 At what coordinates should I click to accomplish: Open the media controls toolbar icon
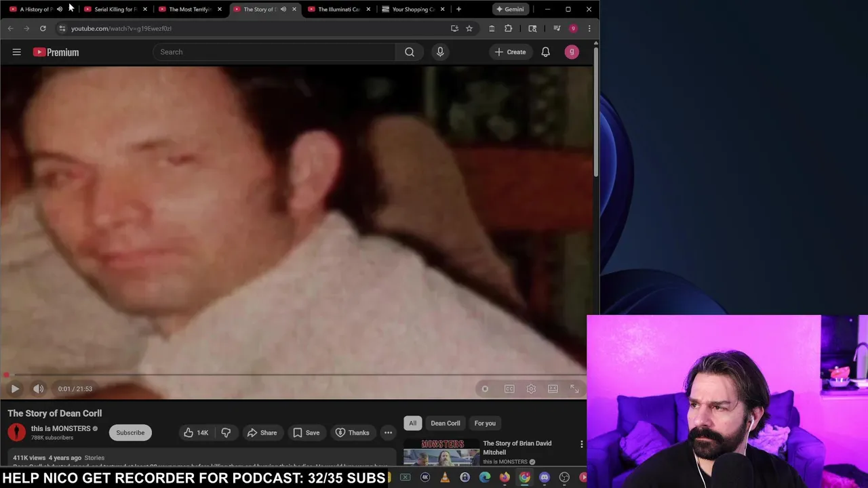(557, 28)
